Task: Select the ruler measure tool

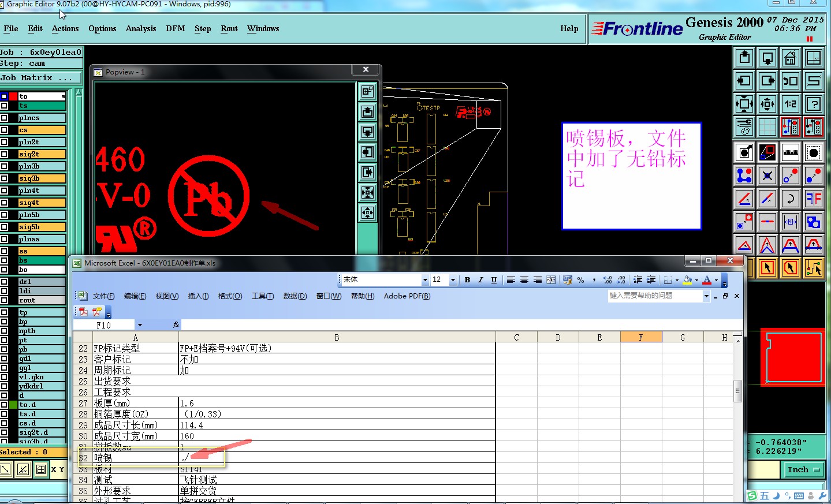Action: click(x=791, y=152)
